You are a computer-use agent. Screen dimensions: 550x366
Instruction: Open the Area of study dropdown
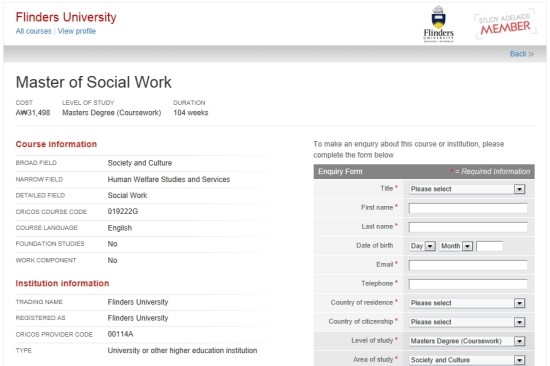coord(467,360)
